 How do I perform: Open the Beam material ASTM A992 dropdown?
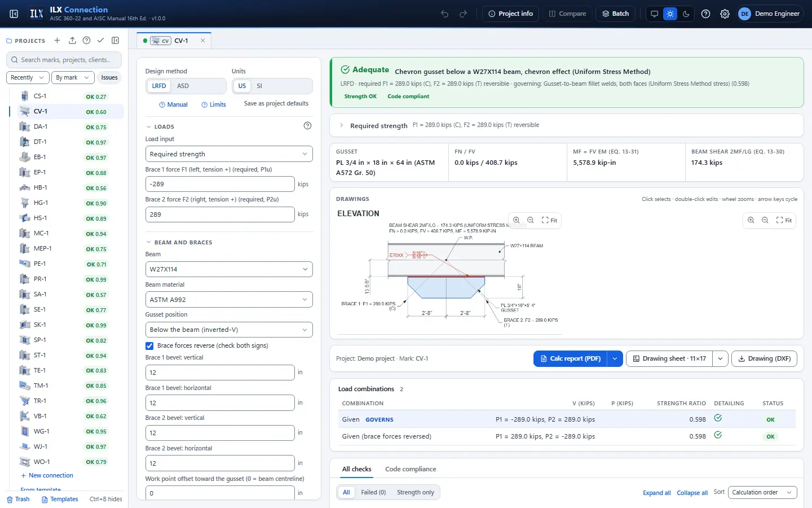(x=229, y=300)
